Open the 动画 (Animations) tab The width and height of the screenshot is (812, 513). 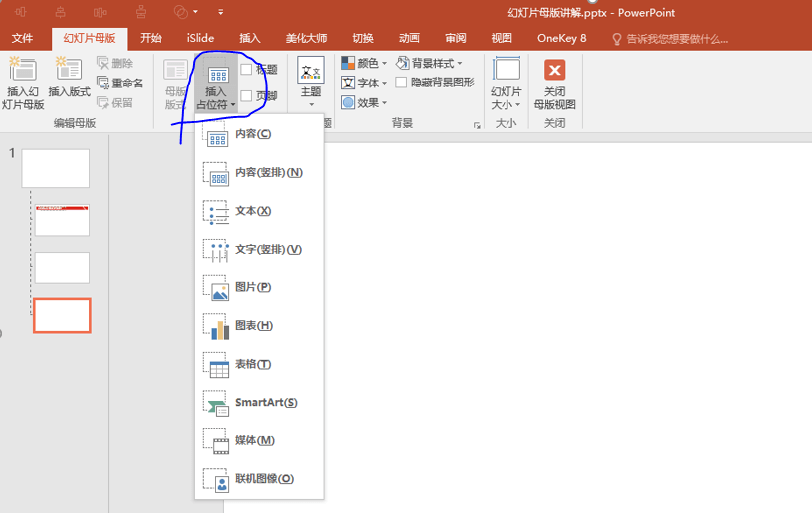[x=409, y=38]
